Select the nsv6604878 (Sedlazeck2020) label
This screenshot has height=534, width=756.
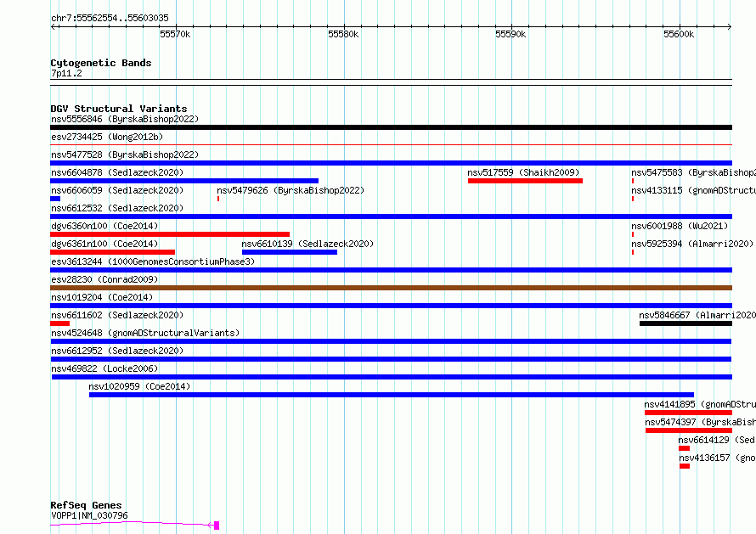tap(117, 172)
